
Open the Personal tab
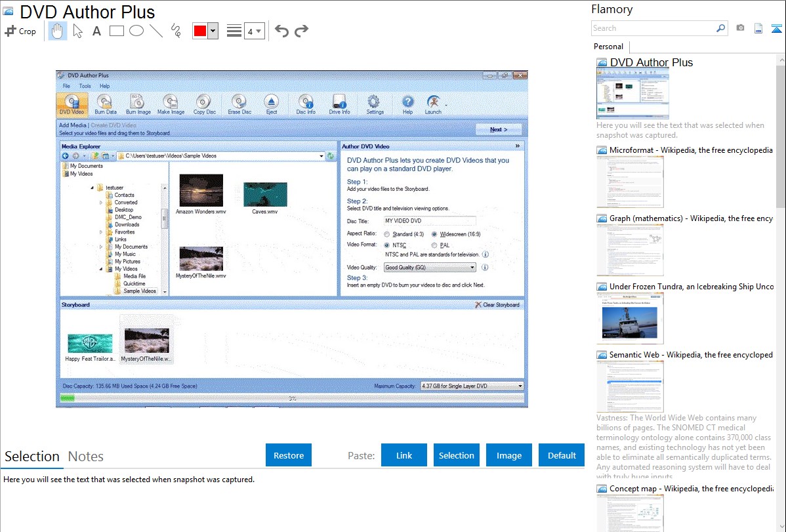(x=609, y=47)
